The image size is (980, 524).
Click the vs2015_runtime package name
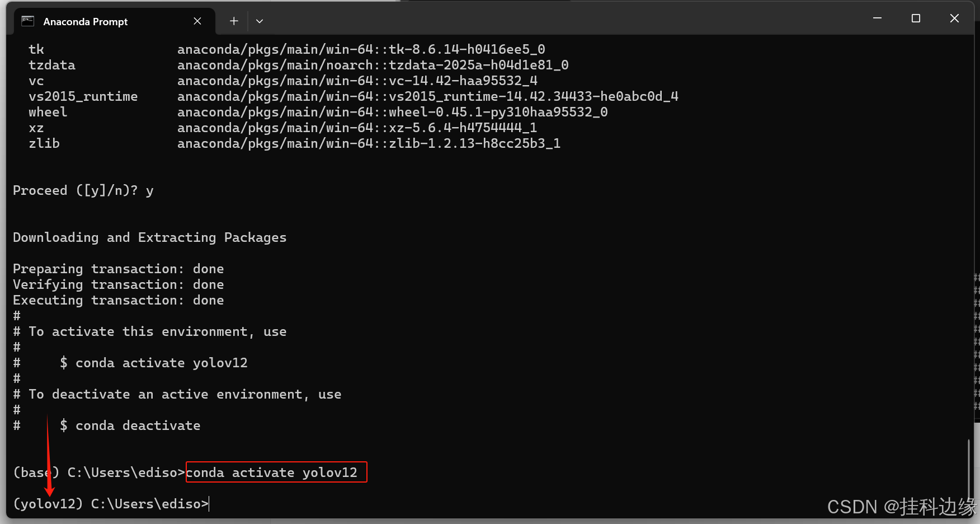(x=83, y=96)
